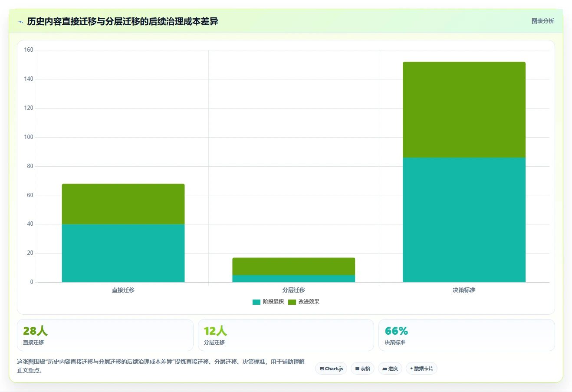Viewport: 572px width, 392px height.
Task: Click the 20 y-axis tick label
Action: click(x=30, y=253)
